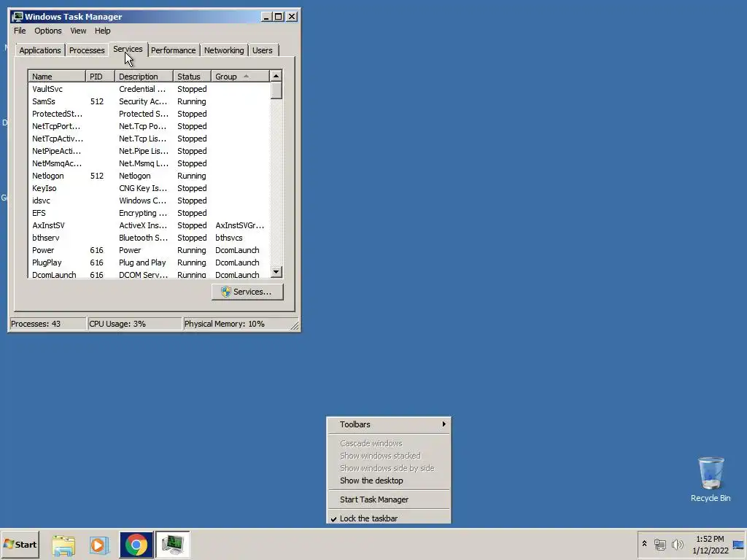Sort services by Name column

[x=57, y=77]
